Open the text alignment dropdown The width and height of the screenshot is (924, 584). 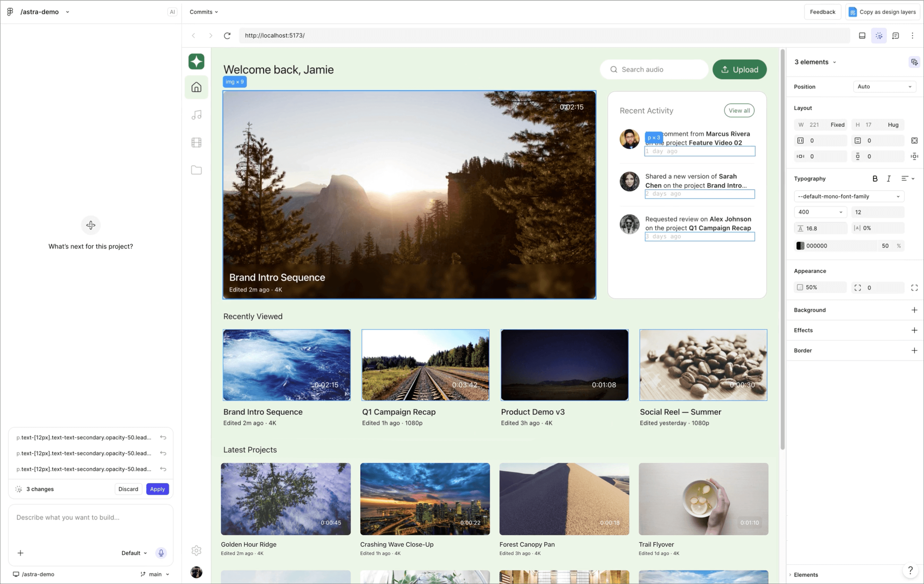click(x=908, y=178)
